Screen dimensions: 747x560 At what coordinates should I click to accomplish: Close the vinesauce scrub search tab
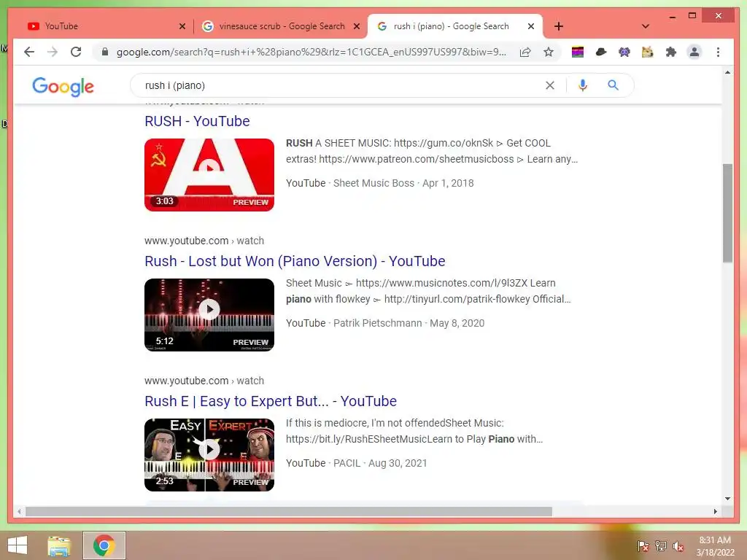pos(356,26)
